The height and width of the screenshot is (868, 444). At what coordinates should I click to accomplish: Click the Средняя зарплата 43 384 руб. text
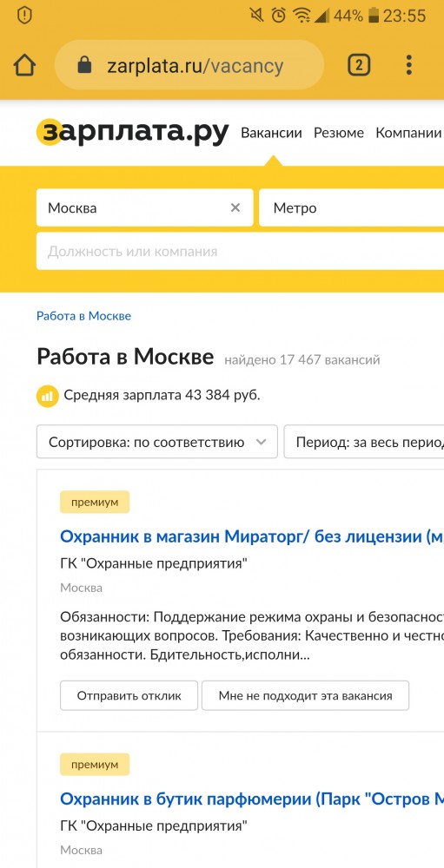pos(162,395)
